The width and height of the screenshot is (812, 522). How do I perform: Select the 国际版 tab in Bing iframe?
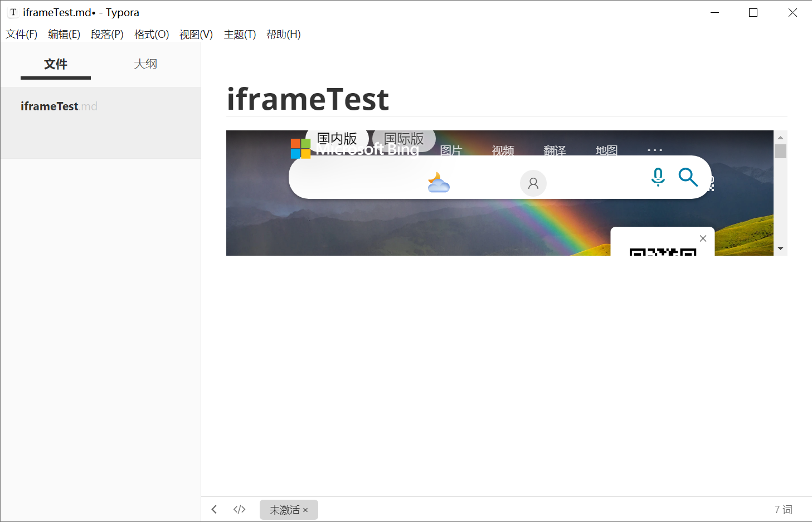(x=404, y=139)
